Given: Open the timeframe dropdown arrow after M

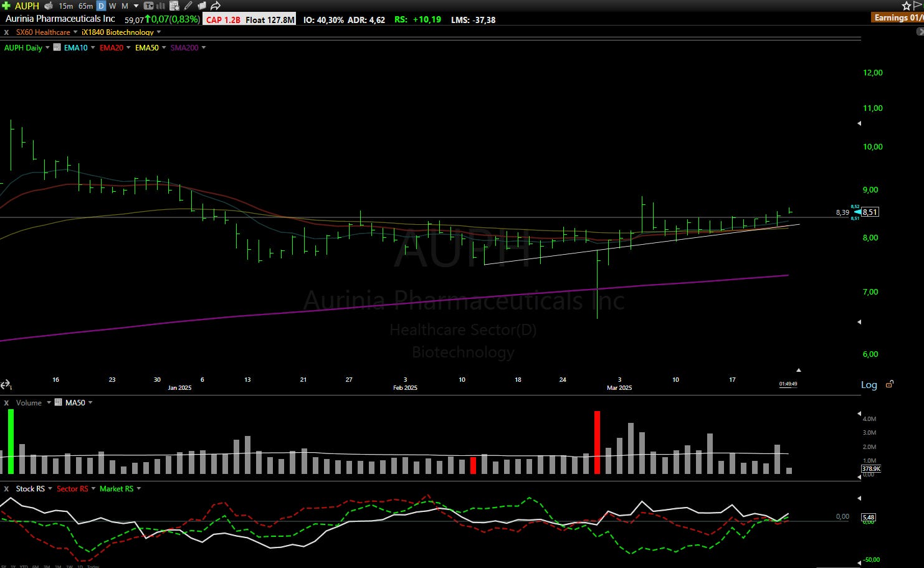Looking at the screenshot, I should pyautogui.click(x=136, y=6).
